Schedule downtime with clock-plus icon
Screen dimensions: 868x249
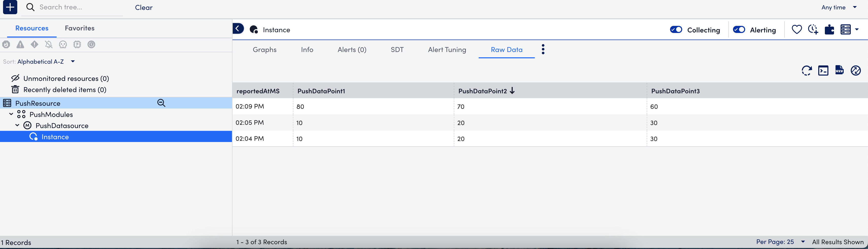pyautogui.click(x=813, y=30)
